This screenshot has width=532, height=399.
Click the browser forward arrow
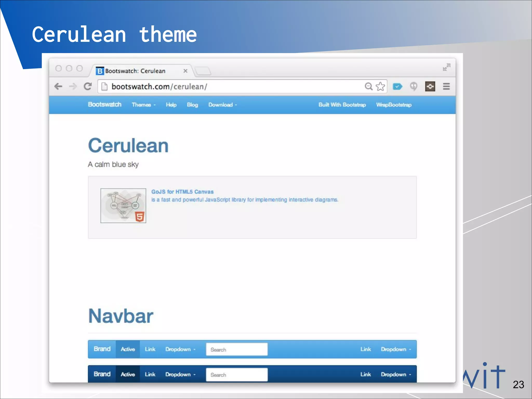(x=73, y=86)
